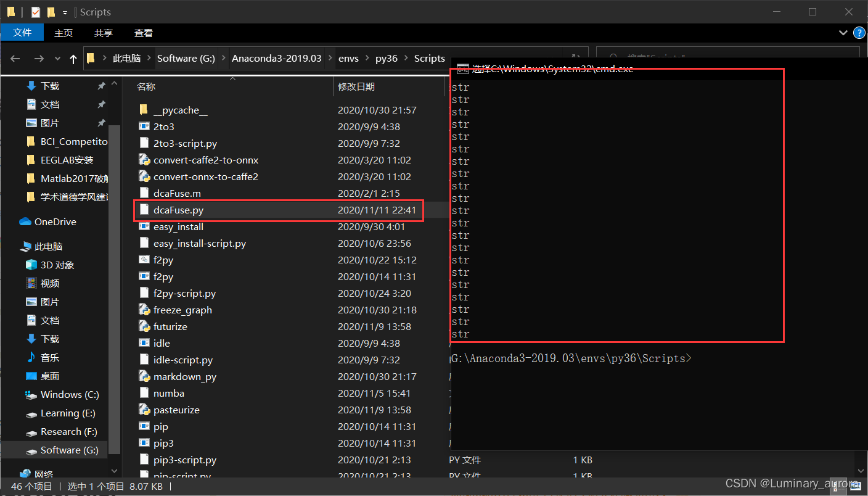Sort files by 修改日期 column header

point(356,87)
